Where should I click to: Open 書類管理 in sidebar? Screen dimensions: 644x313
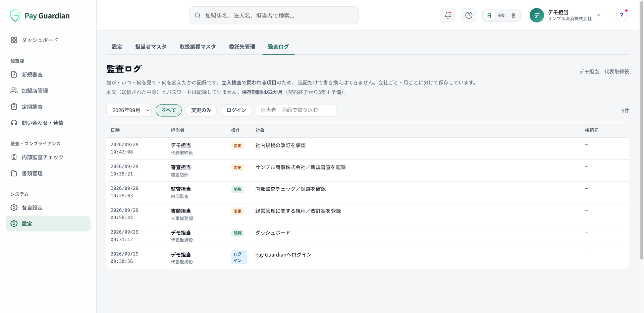click(x=48, y=173)
